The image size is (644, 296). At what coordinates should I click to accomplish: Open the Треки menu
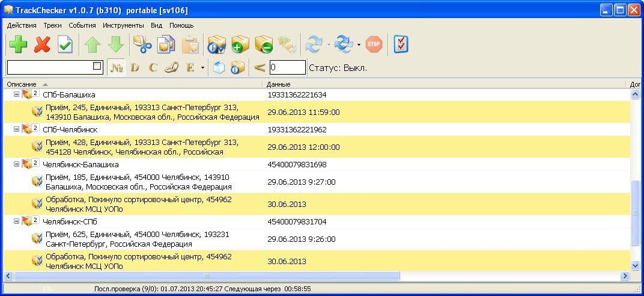tap(52, 25)
